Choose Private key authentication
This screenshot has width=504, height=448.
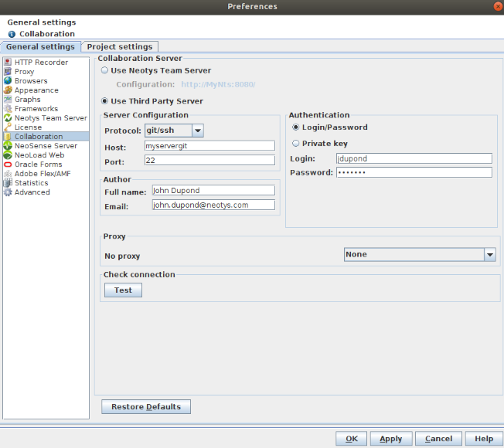[x=296, y=144]
